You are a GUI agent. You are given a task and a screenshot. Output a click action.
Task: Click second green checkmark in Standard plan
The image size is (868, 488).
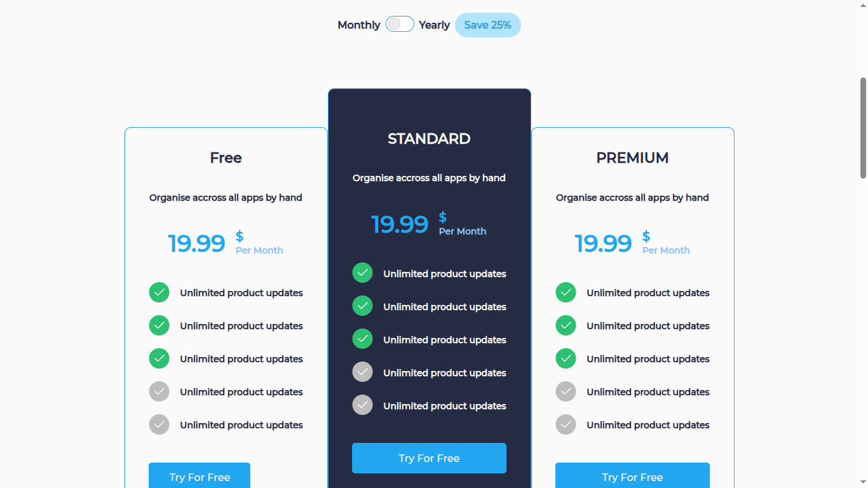tap(362, 307)
